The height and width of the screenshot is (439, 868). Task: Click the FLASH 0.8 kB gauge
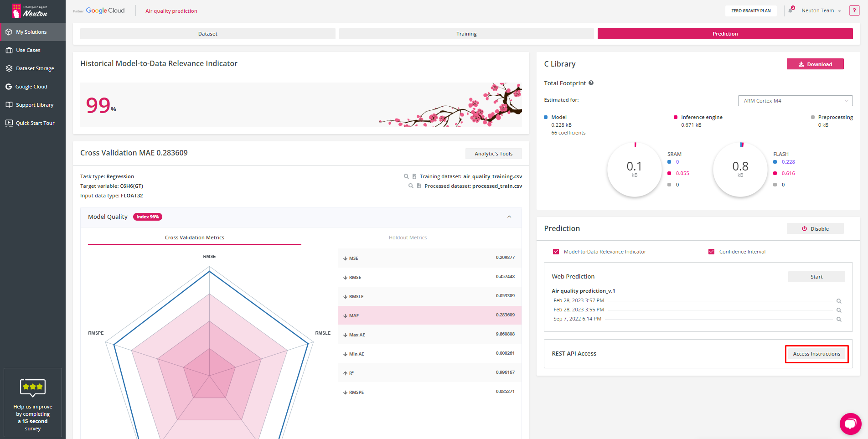coord(740,170)
